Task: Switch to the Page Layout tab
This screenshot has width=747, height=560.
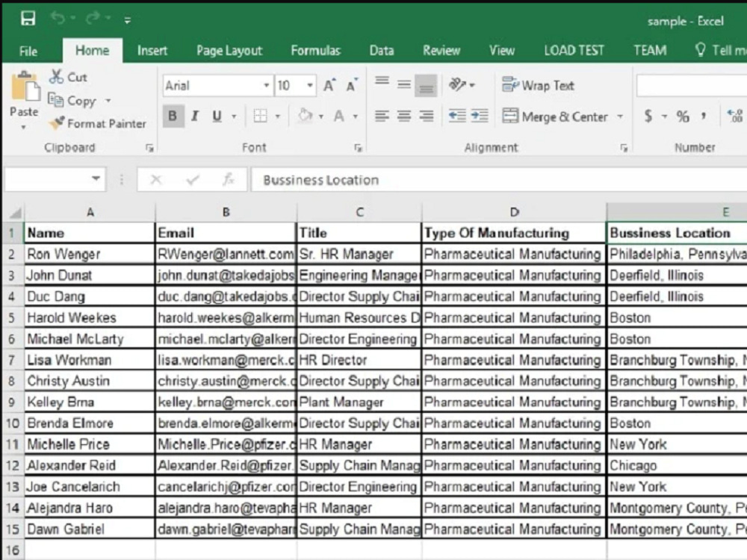Action: tap(229, 51)
